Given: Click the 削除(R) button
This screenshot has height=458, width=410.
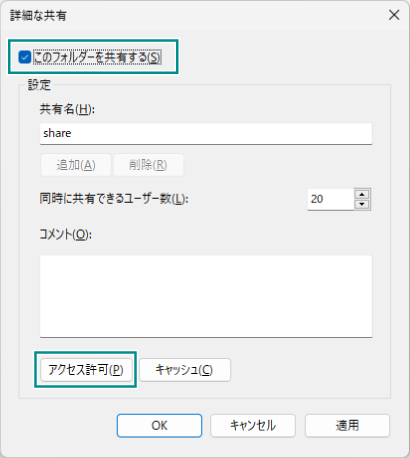Looking at the screenshot, I should point(148,165).
